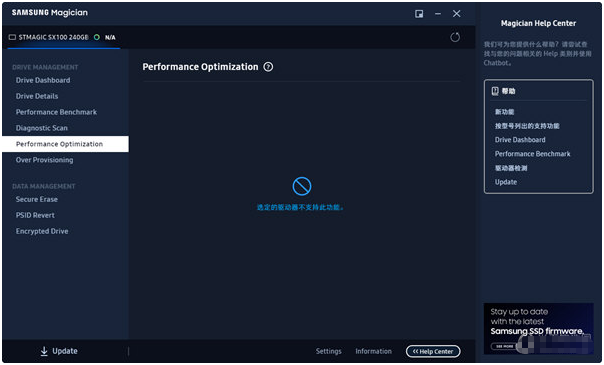Click the unsupported feature prohibited icon

click(302, 186)
